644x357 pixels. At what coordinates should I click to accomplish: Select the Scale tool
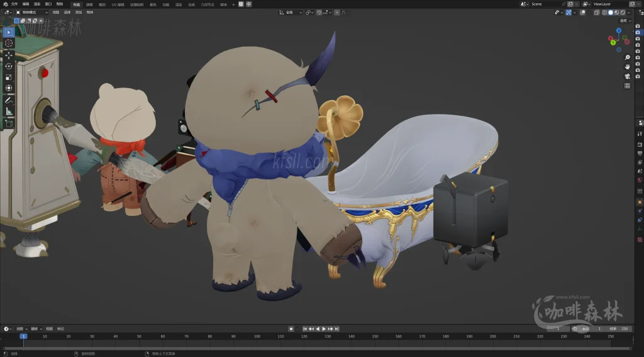pos(9,77)
